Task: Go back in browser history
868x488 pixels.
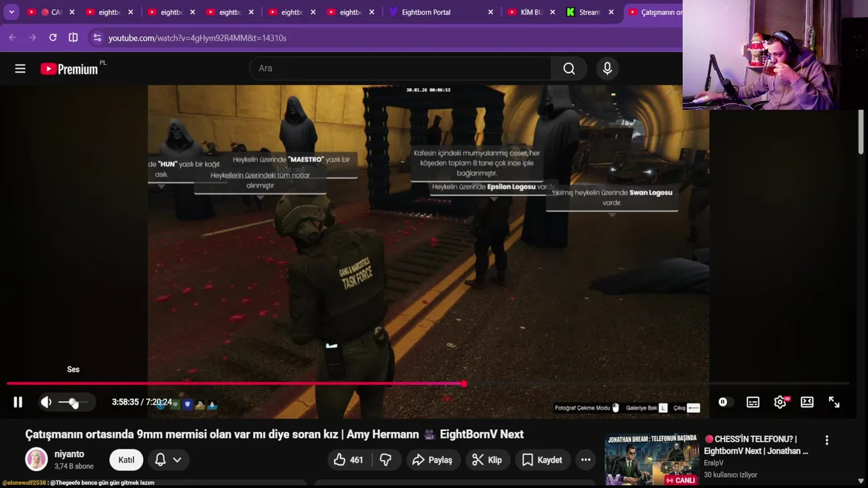Action: point(12,38)
